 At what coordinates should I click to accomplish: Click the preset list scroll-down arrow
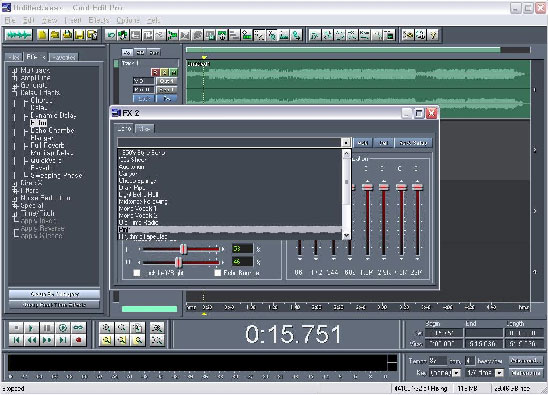pos(346,235)
